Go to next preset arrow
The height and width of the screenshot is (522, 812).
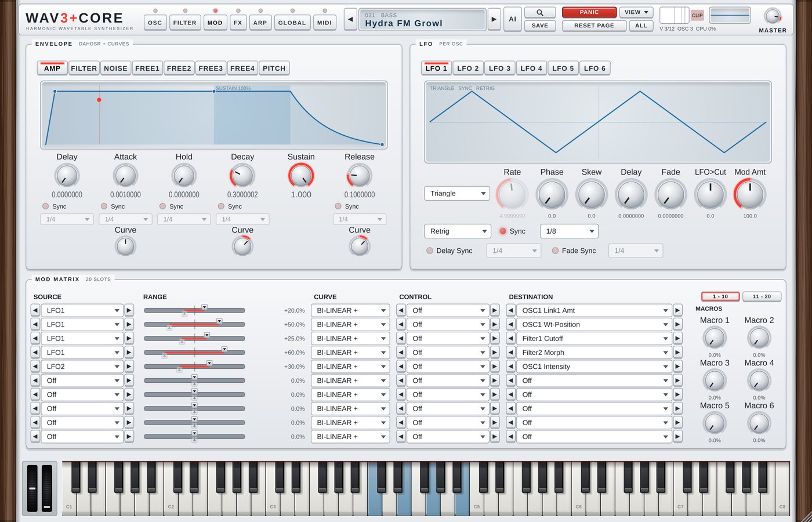tap(494, 19)
